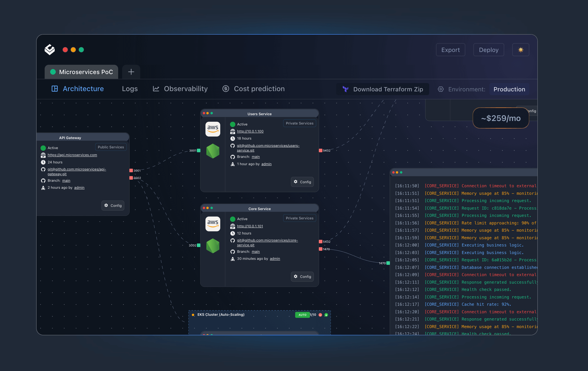The image size is (588, 371).
Task: Open the Production environment dropdown
Action: coord(509,89)
